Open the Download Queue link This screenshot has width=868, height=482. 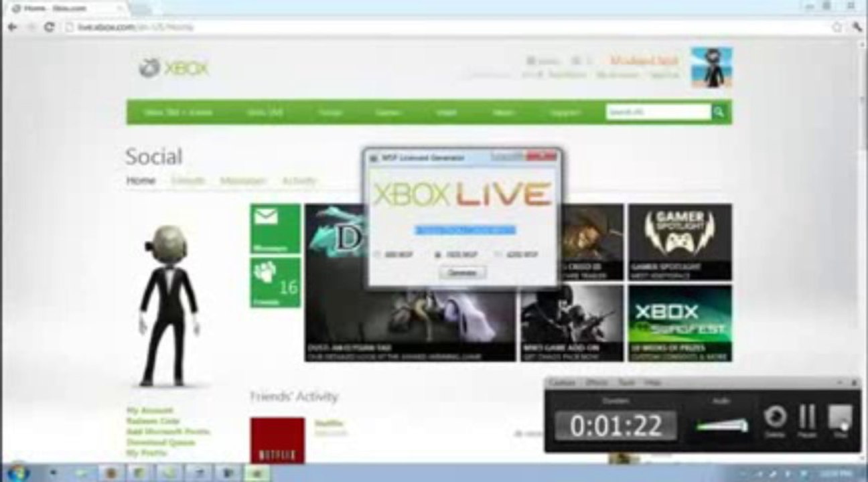161,443
